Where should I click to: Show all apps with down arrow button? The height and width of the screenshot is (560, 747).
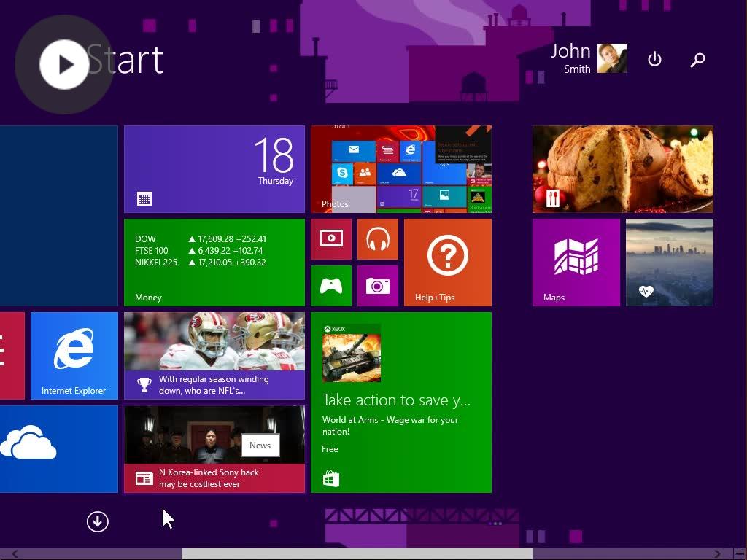[x=98, y=521]
